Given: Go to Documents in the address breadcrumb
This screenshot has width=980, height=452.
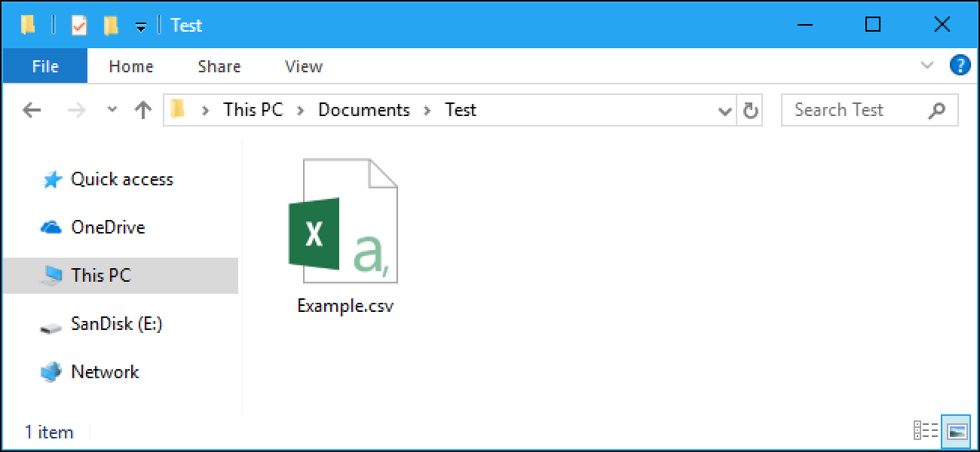Looking at the screenshot, I should tap(364, 110).
